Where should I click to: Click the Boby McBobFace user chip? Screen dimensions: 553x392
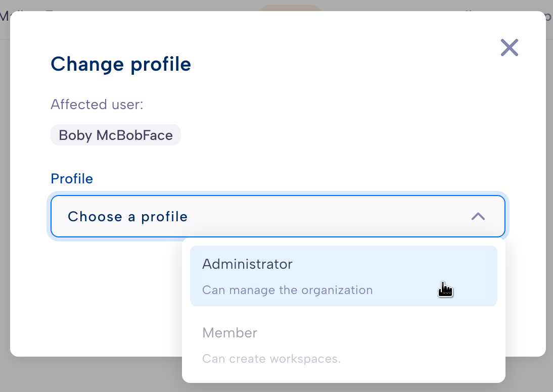(116, 135)
